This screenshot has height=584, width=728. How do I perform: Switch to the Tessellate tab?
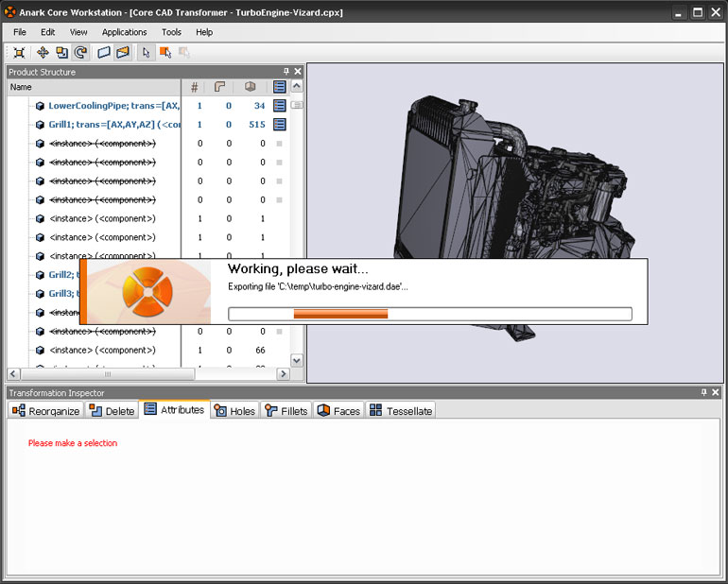pyautogui.click(x=401, y=411)
